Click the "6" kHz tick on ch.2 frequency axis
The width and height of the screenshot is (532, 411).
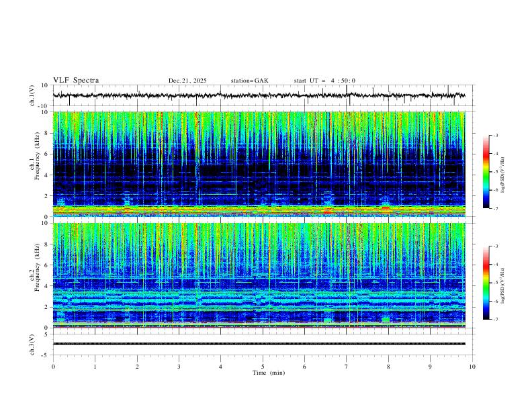46,265
